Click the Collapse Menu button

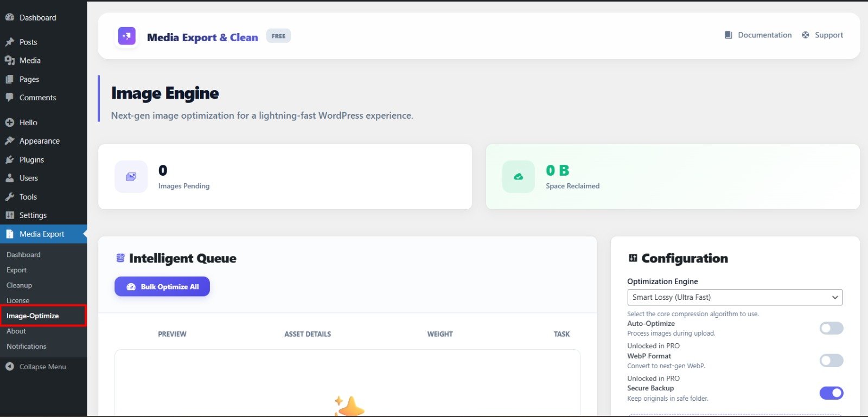click(x=43, y=367)
